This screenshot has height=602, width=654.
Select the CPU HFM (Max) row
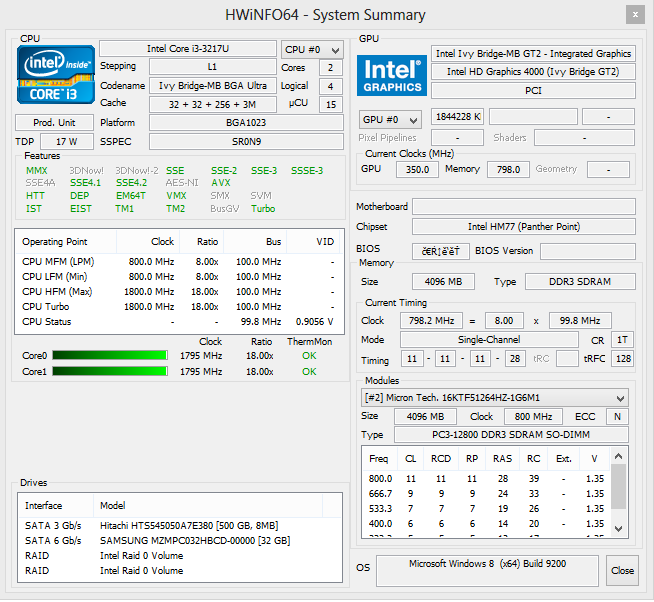(178, 292)
